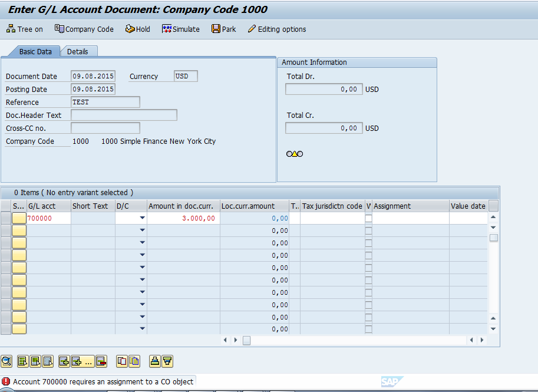Open Company Code selection

click(84, 29)
